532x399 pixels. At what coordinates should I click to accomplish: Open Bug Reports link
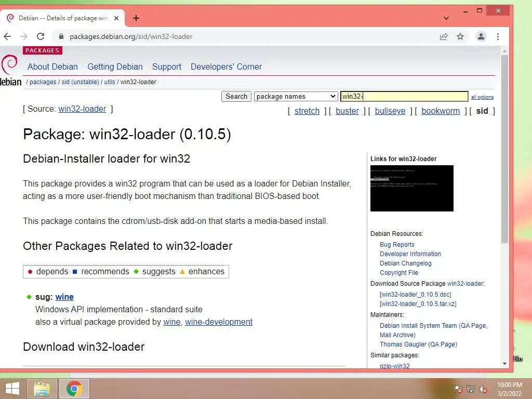tap(397, 245)
